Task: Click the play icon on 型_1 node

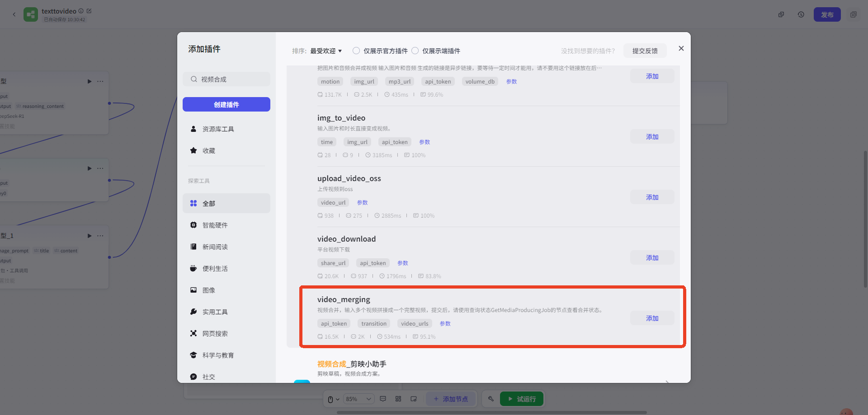Action: pos(90,236)
